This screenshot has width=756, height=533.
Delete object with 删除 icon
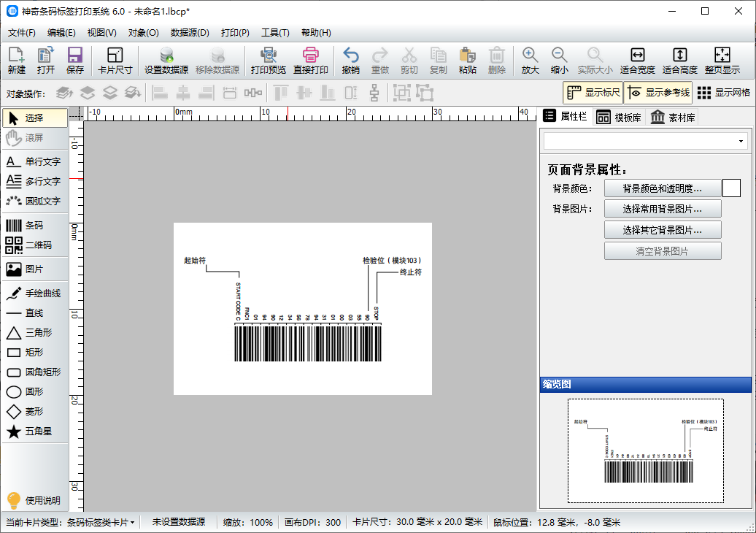(497, 61)
